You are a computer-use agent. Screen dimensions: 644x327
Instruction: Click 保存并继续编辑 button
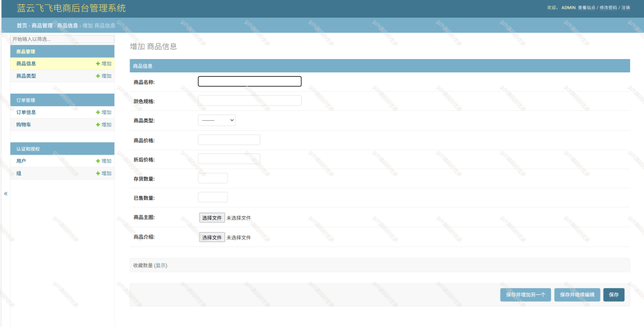click(x=577, y=294)
